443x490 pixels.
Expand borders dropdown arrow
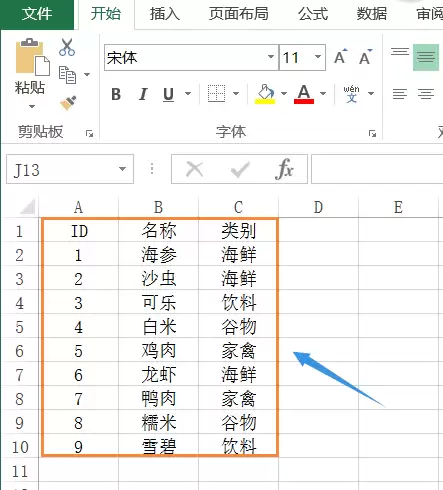pyautogui.click(x=236, y=94)
